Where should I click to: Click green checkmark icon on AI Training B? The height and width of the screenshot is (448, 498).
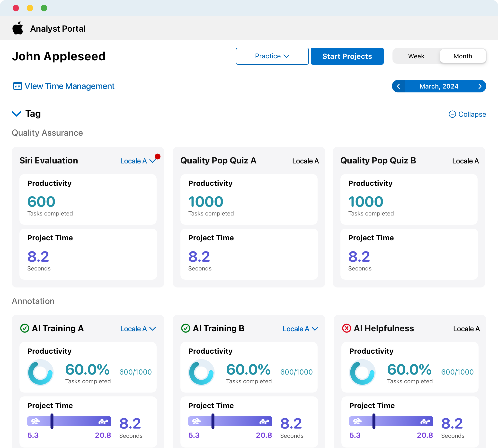(x=186, y=328)
